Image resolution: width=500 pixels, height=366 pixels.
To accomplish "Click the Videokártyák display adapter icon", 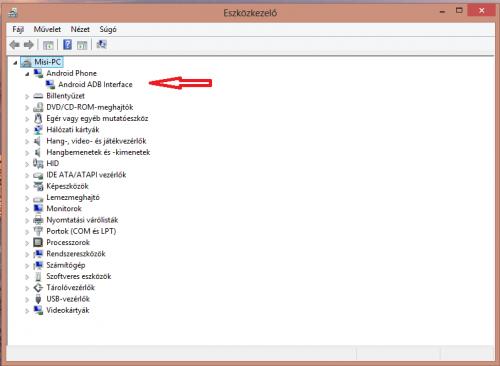I will [38, 310].
